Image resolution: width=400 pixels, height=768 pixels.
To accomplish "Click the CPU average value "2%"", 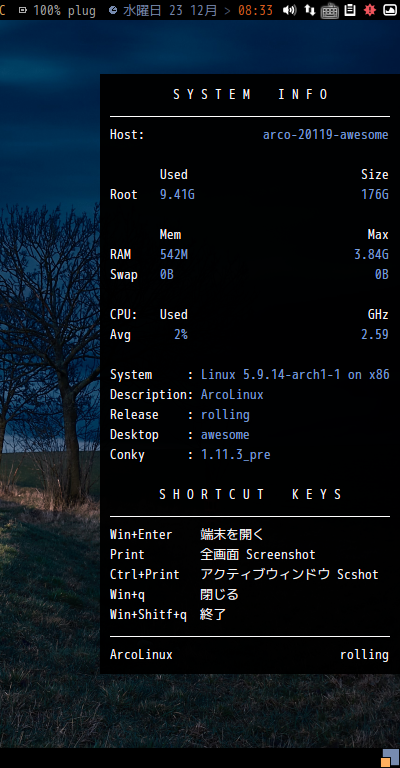I will [181, 335].
